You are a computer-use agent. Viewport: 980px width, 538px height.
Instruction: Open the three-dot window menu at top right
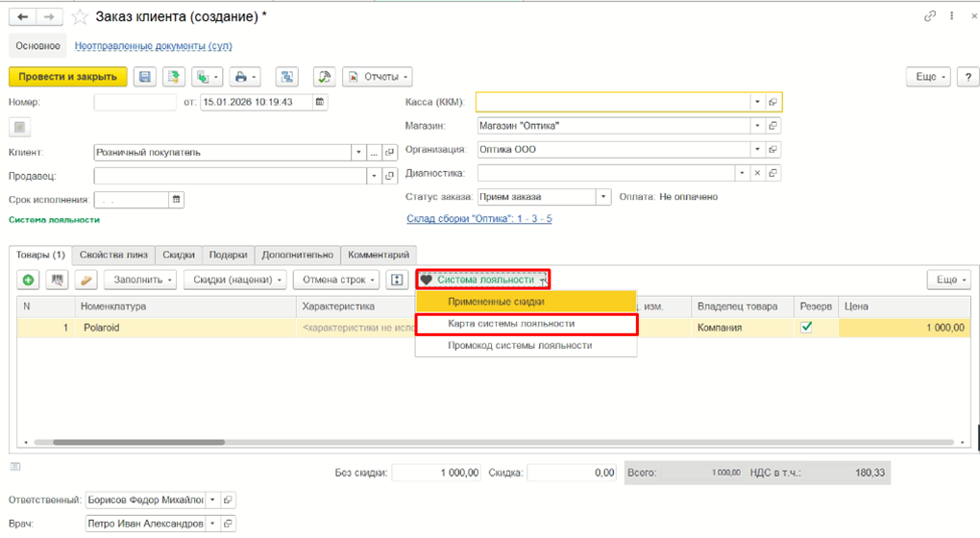point(951,16)
